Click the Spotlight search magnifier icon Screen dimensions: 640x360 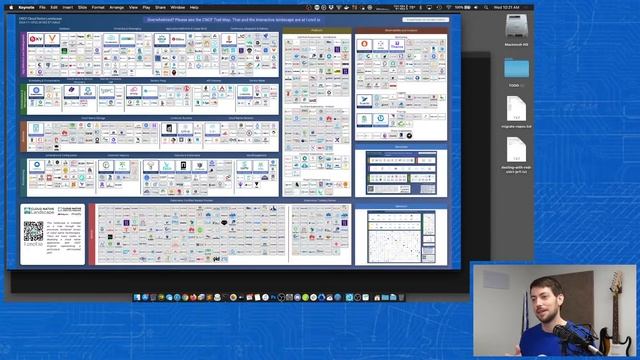click(x=486, y=7)
